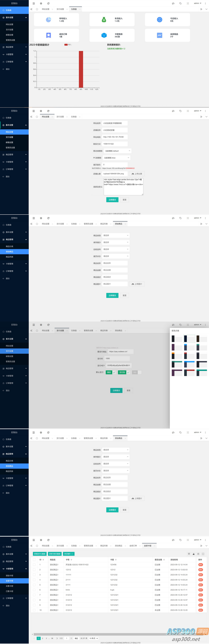Check the checkbox for card row ID 10
The image size is (209, 644).
click(x=34, y=610)
